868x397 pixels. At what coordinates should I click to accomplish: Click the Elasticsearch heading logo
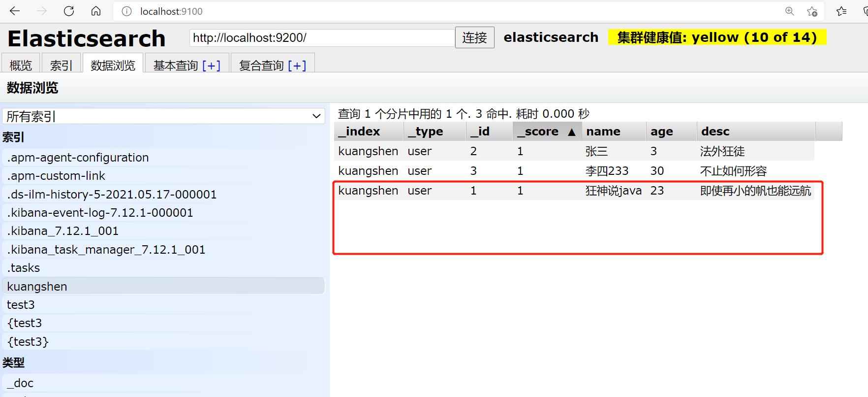pyautogui.click(x=87, y=38)
